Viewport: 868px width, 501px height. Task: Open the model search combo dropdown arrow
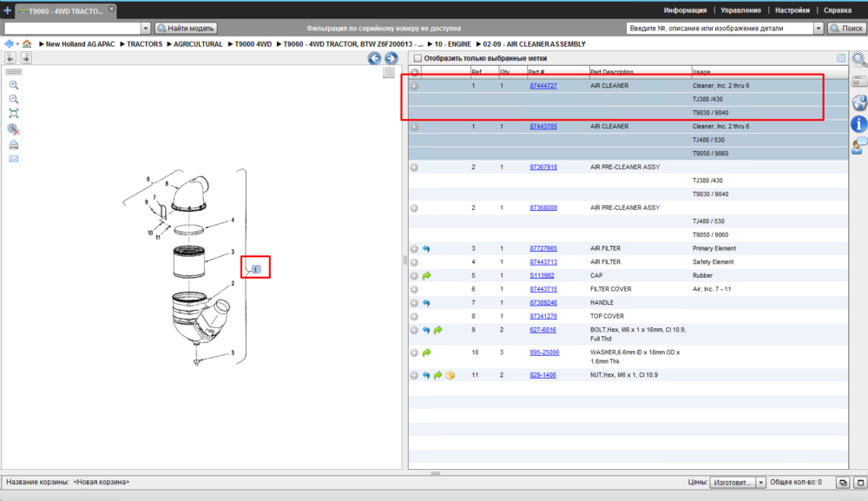(146, 29)
